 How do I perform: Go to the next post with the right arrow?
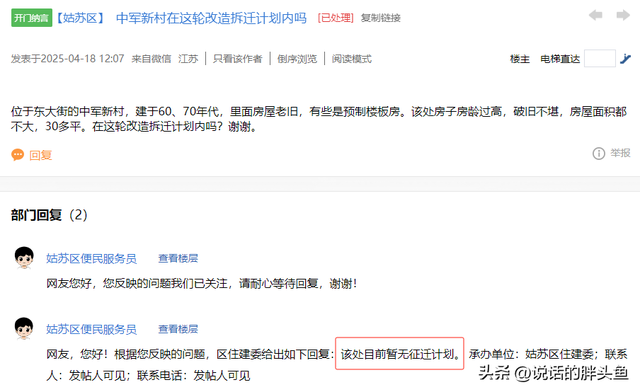click(623, 16)
